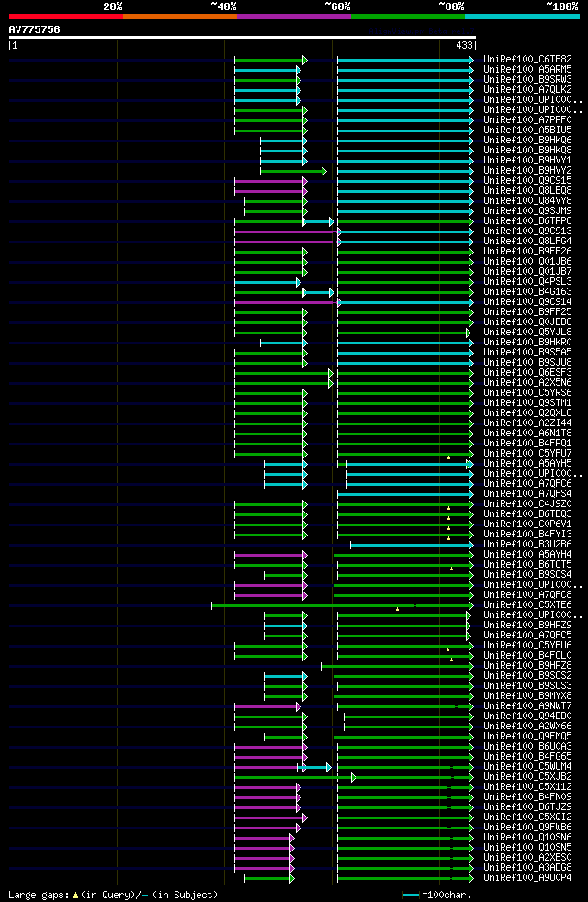Select the UniRef100_Q94DD0 label
The width and height of the screenshot is (588, 902).
(527, 716)
